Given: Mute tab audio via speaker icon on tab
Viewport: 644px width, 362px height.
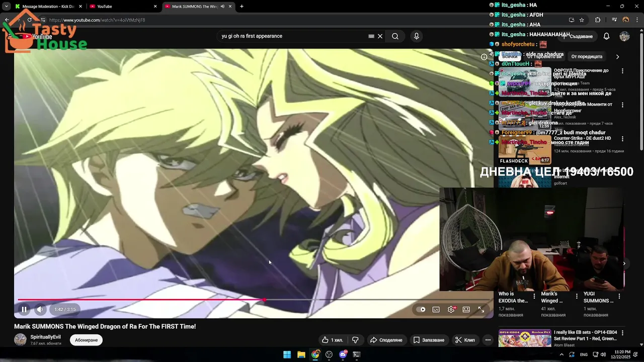Looking at the screenshot, I should pyautogui.click(x=222, y=7).
